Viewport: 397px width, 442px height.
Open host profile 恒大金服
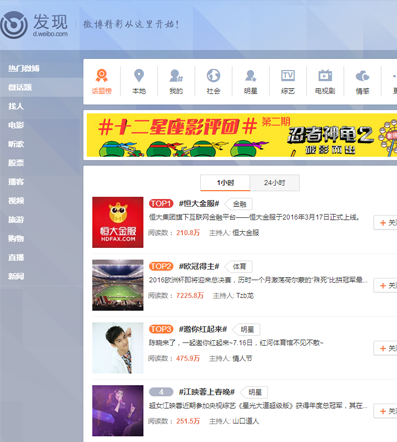coord(246,233)
